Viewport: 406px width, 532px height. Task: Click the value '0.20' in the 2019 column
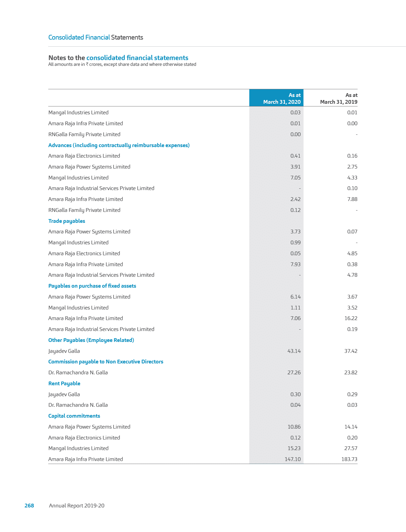click(x=352, y=438)
